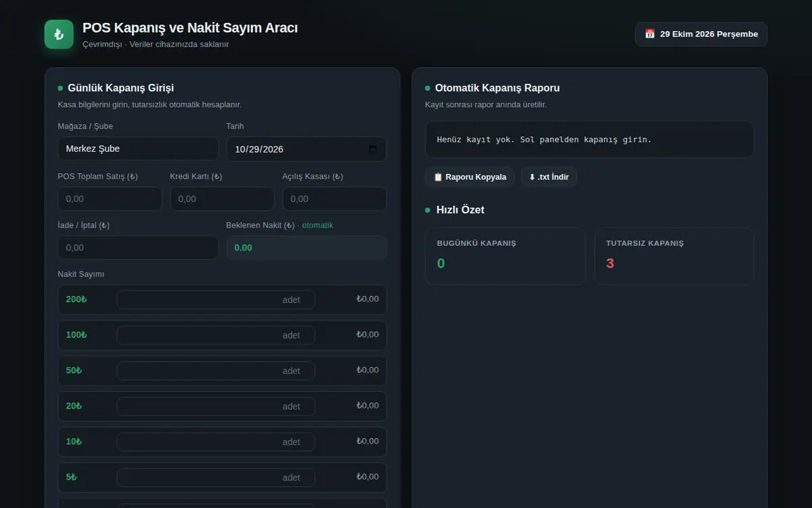Click the 20₺ row total ₺0,00

(367, 406)
